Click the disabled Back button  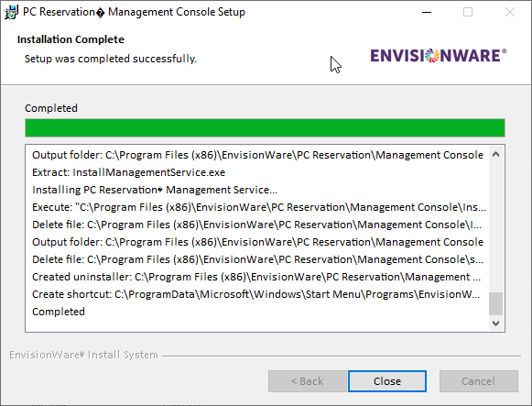click(x=308, y=381)
